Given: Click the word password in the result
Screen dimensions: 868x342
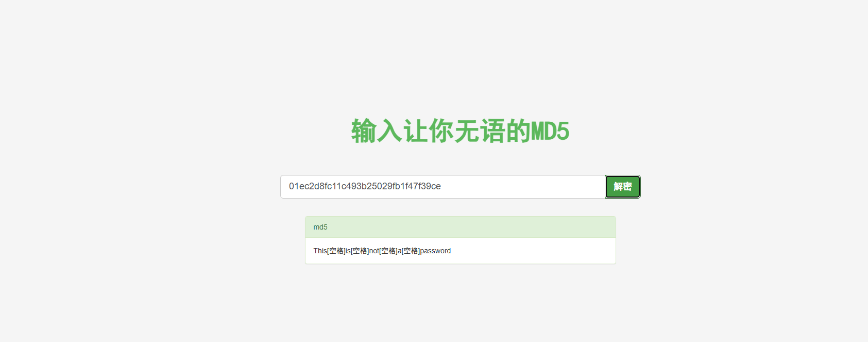Looking at the screenshot, I should click(435, 251).
